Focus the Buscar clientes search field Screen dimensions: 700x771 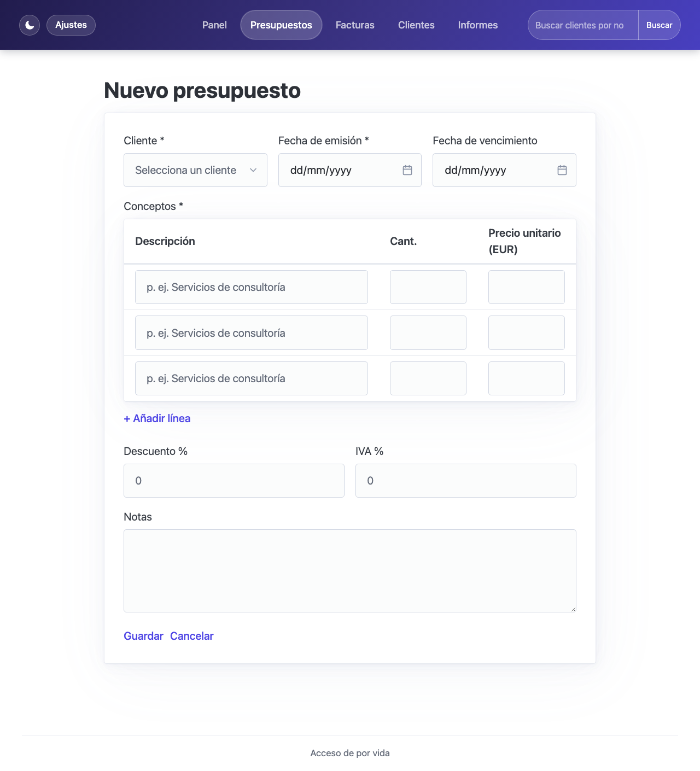coord(583,25)
